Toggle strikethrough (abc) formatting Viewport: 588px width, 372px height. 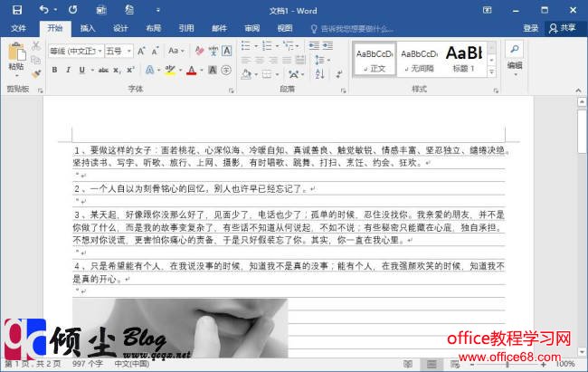pos(103,70)
